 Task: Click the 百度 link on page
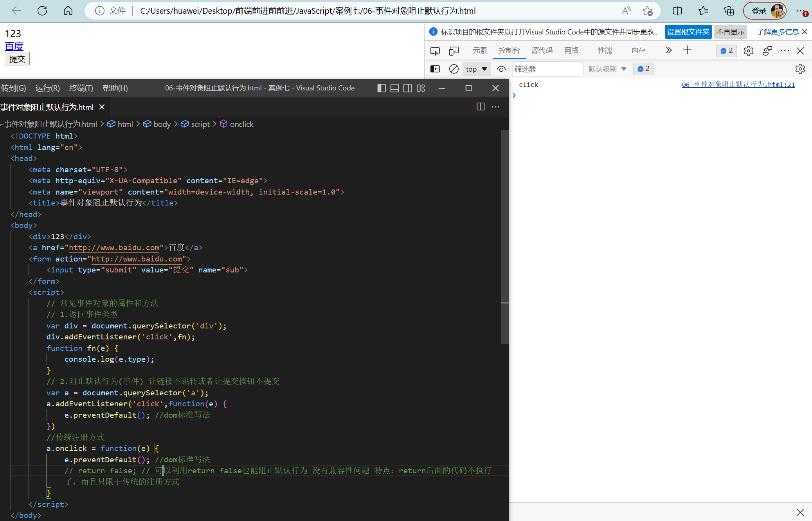[x=14, y=46]
